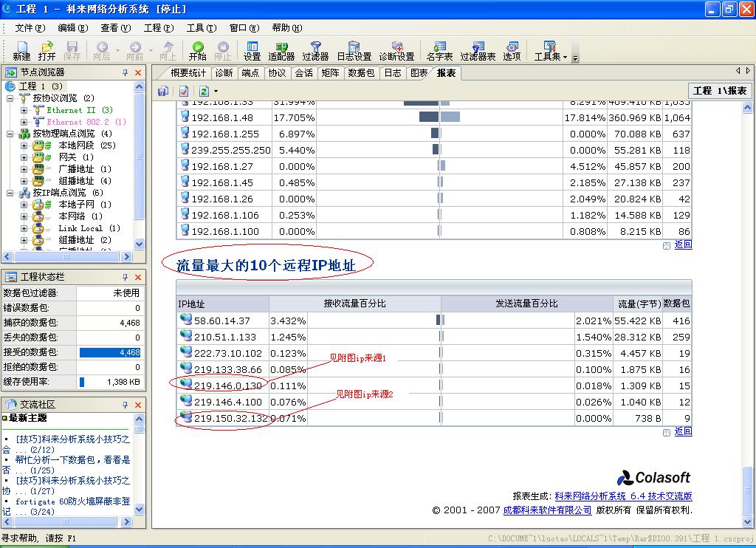Save the report using the small save icon
The image size is (756, 548).
pos(162,90)
